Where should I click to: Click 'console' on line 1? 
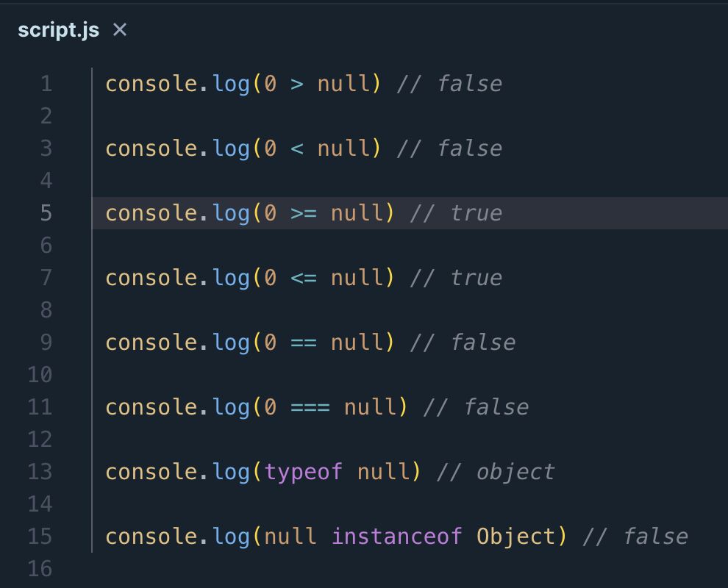click(151, 84)
